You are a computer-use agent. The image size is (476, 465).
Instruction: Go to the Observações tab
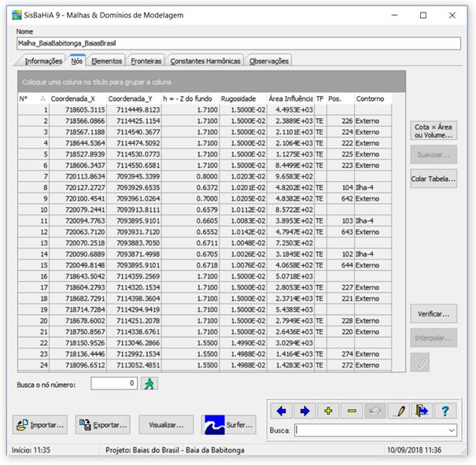pyautogui.click(x=268, y=61)
